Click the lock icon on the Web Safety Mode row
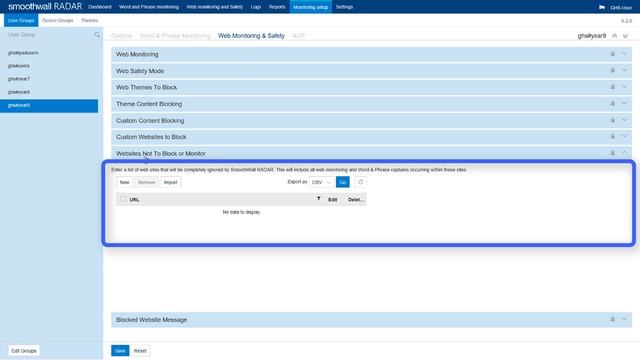This screenshot has height=360, width=640. coord(612,71)
